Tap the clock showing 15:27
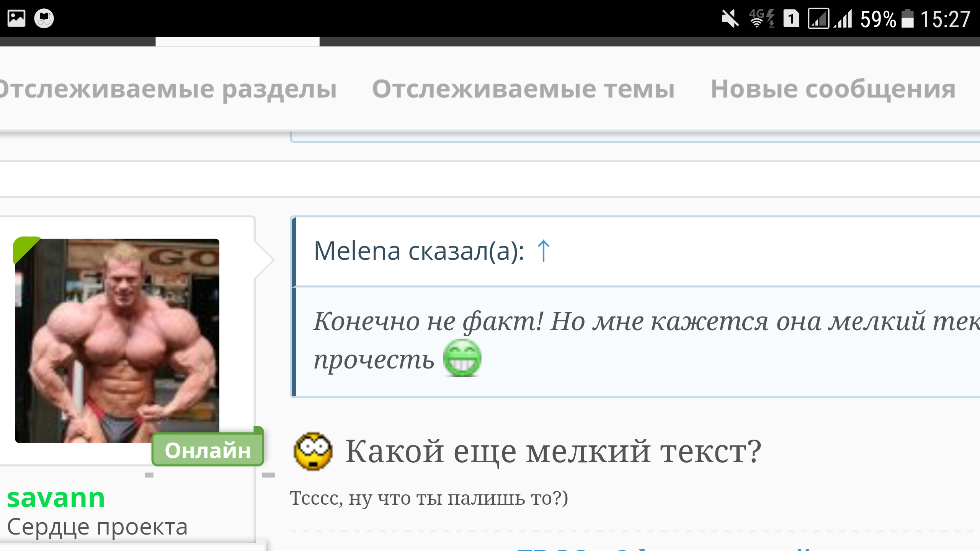Screen dimensions: 980x551 (945, 19)
